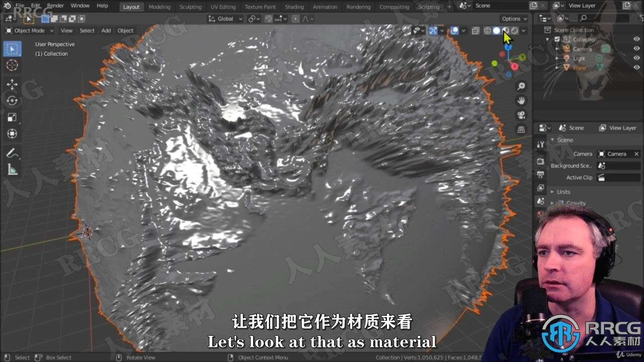Open the Global transform orientation dropdown
The image size is (644, 362).
coord(225,19)
